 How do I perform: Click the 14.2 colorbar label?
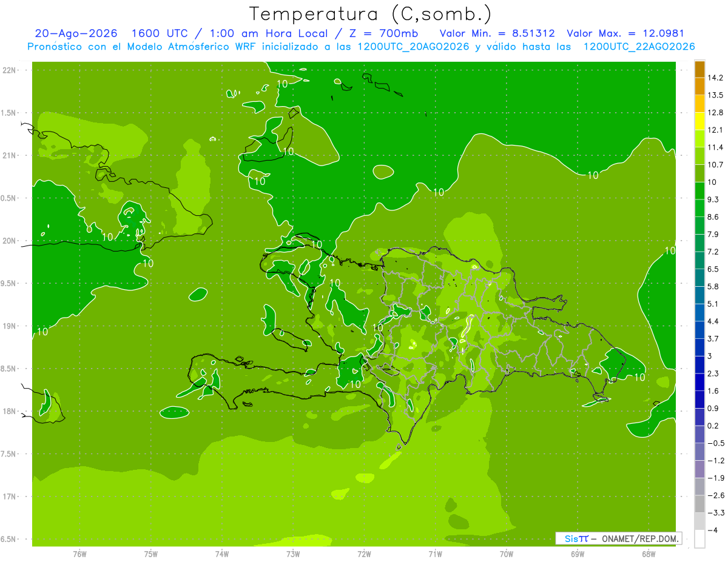[x=716, y=78]
